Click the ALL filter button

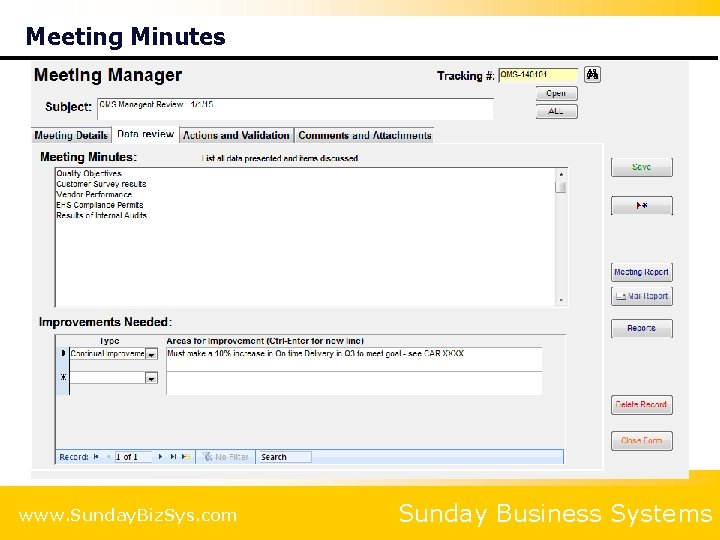[x=557, y=111]
